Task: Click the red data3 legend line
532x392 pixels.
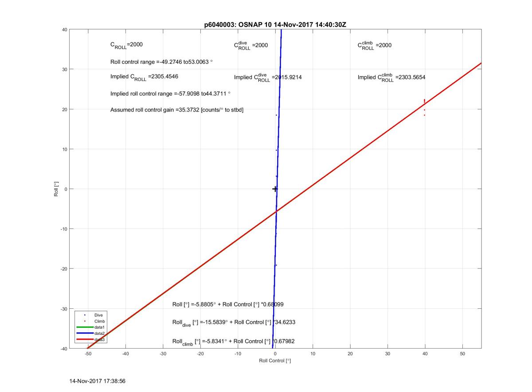Action: (x=84, y=339)
